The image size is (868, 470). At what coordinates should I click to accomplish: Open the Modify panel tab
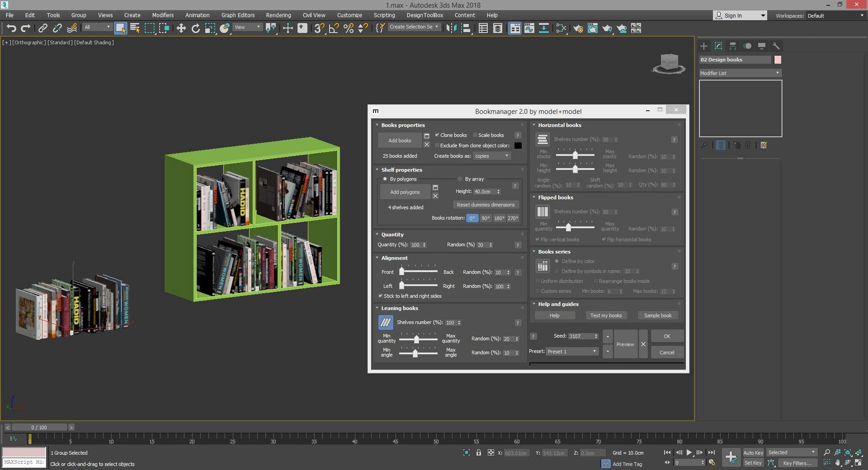click(718, 46)
